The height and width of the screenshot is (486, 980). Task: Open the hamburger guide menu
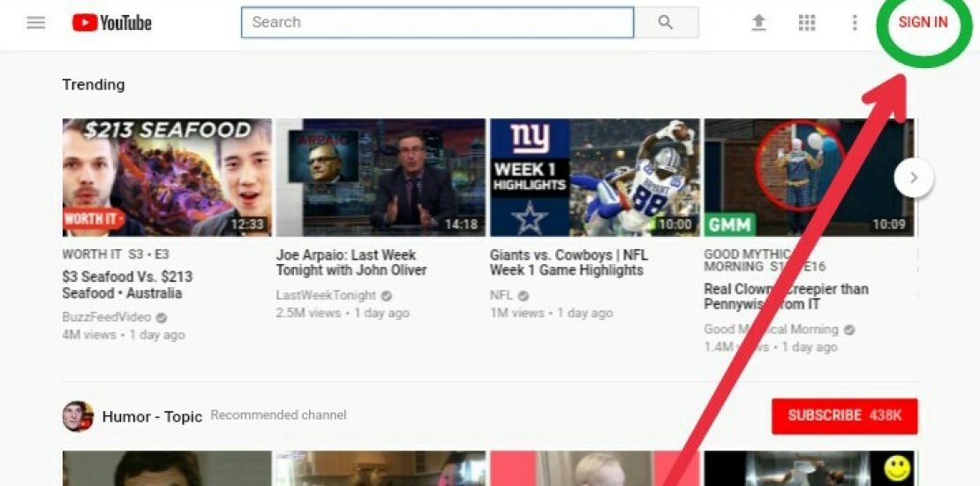pyautogui.click(x=35, y=23)
